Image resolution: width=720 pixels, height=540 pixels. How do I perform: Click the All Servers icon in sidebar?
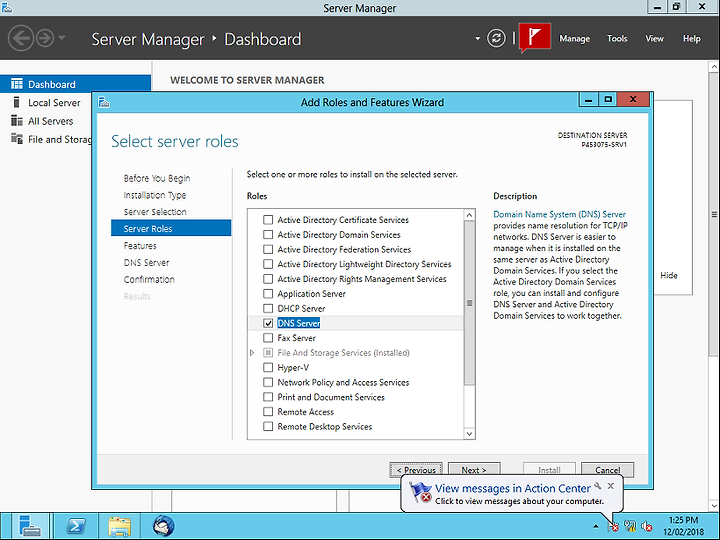[17, 120]
